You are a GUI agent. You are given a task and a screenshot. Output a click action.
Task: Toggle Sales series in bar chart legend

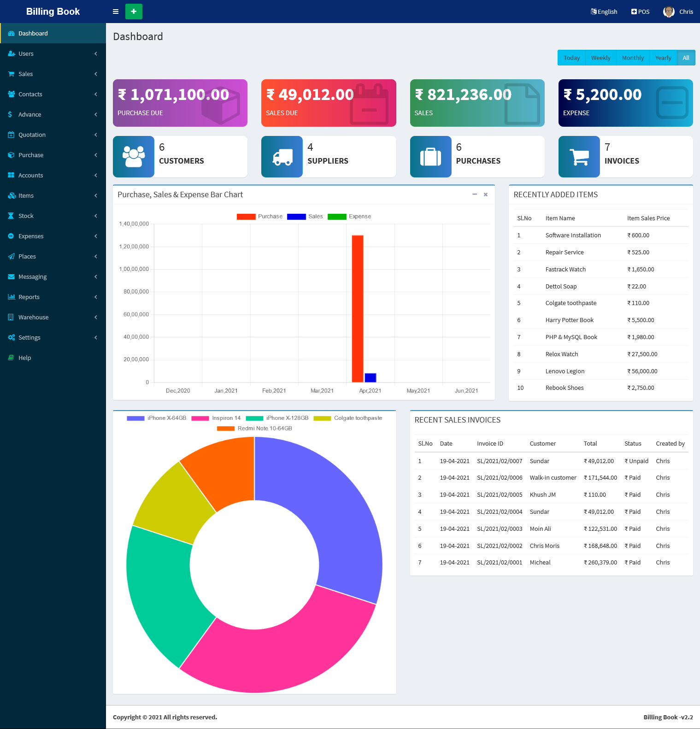pos(305,217)
